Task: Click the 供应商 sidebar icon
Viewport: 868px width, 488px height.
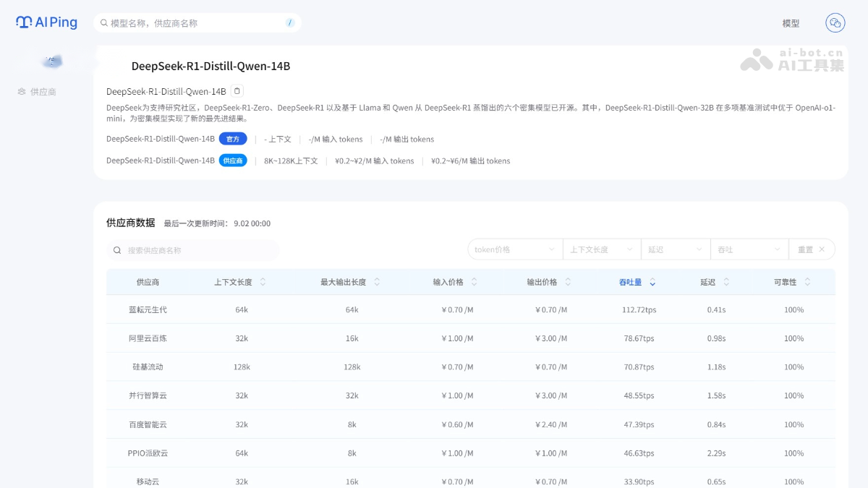Action: 22,92
